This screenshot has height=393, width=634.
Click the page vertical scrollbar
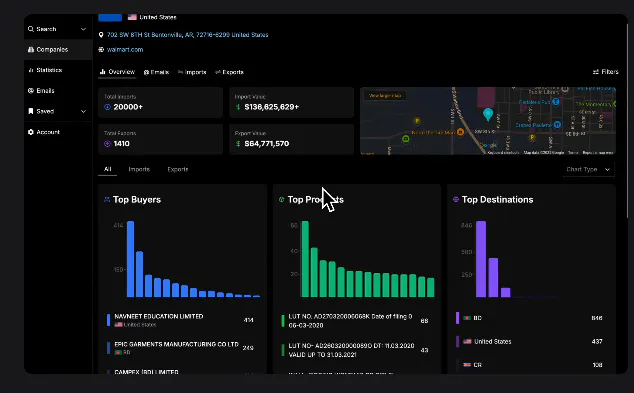tap(627, 121)
